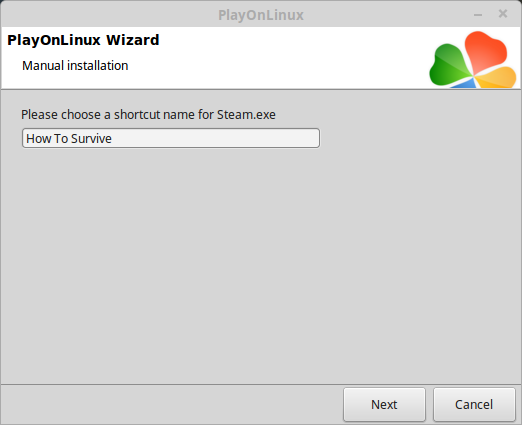Click the word 'Wizard' in the header
Viewport: 522px width, 425px height.
click(x=133, y=40)
